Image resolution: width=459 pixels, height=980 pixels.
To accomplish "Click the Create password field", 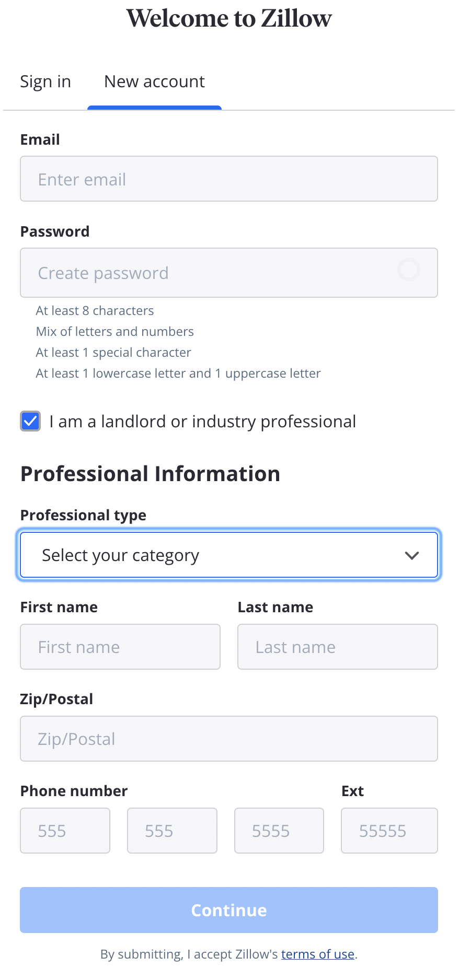I will (x=209, y=273).
